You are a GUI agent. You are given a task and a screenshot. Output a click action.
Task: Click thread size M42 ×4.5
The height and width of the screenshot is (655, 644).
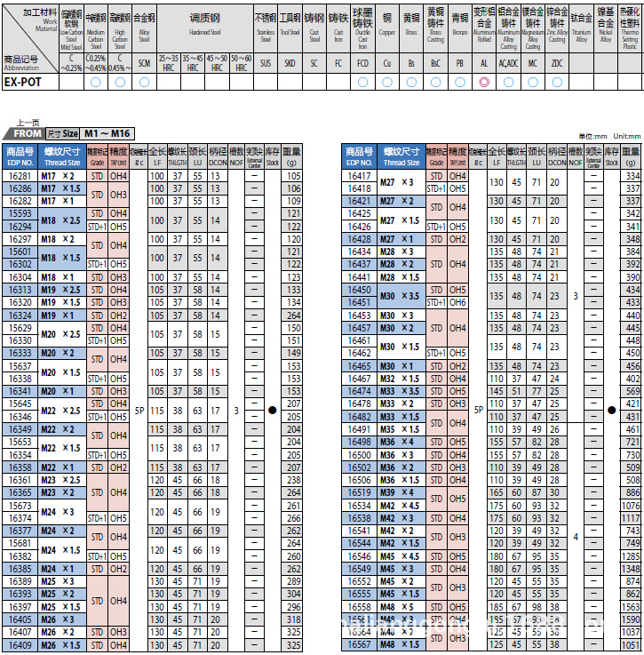[x=402, y=506]
